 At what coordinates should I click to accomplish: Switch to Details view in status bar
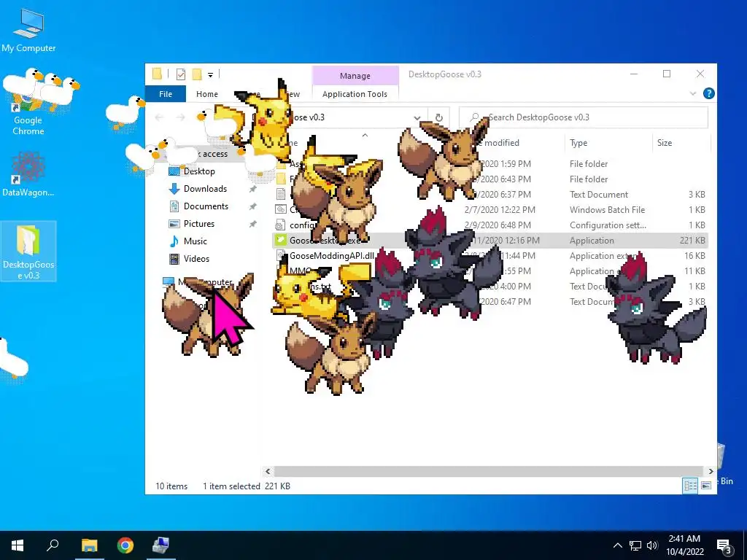tap(690, 485)
